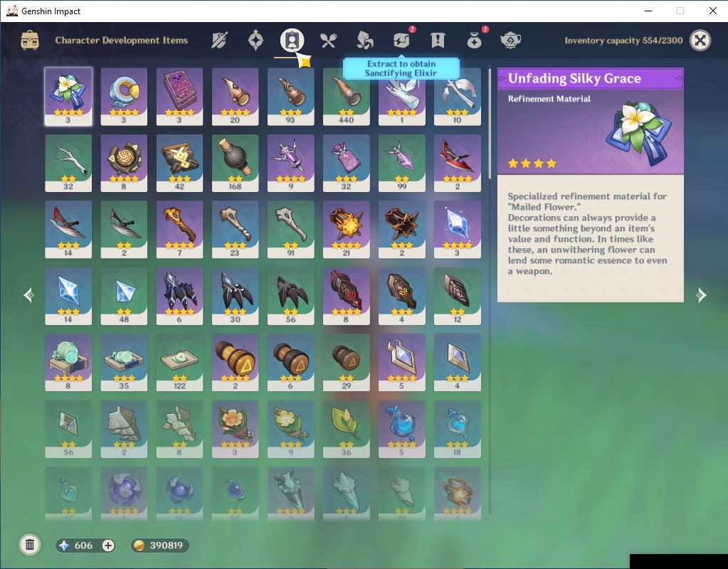Select the Quest items tab icon

pyautogui.click(x=438, y=41)
